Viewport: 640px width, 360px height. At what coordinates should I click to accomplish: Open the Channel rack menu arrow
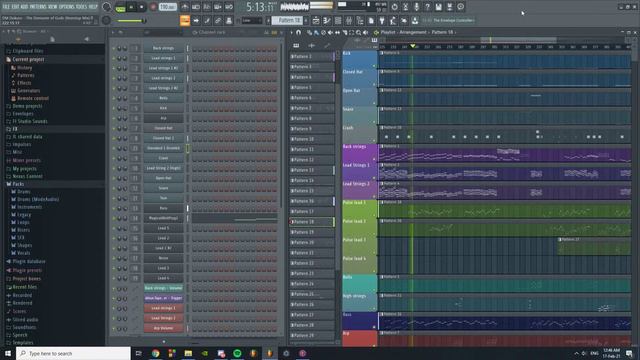pos(113,32)
